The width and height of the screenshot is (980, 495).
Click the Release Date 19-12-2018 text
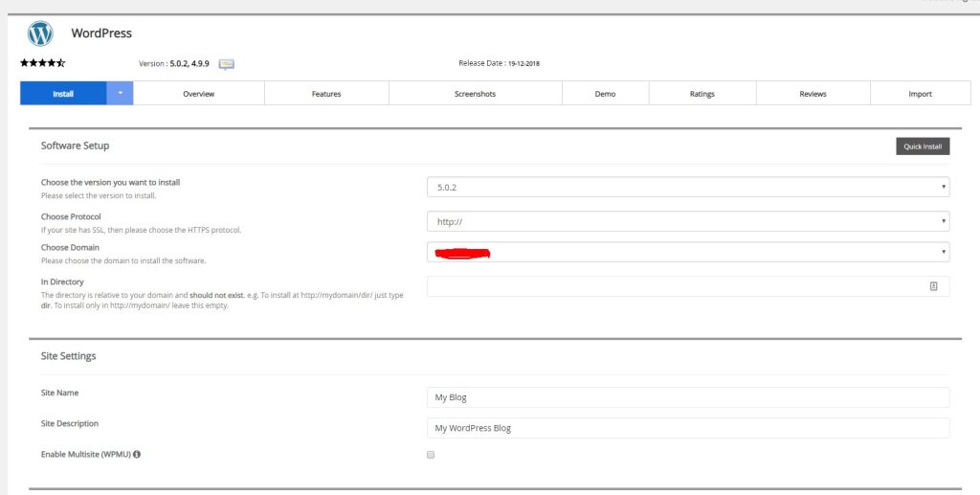tap(499, 63)
